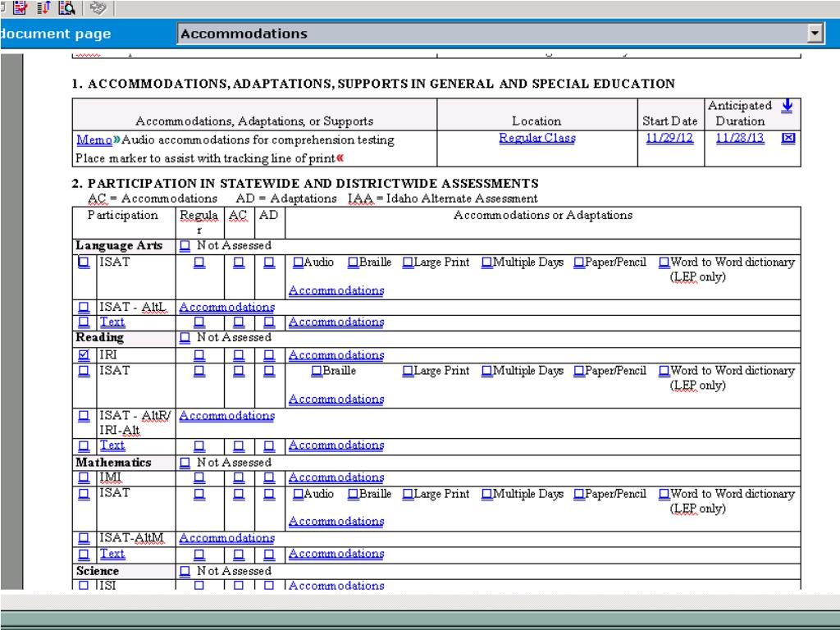
Task: Open Accommodations link under Mathematics ISAT
Action: (336, 522)
